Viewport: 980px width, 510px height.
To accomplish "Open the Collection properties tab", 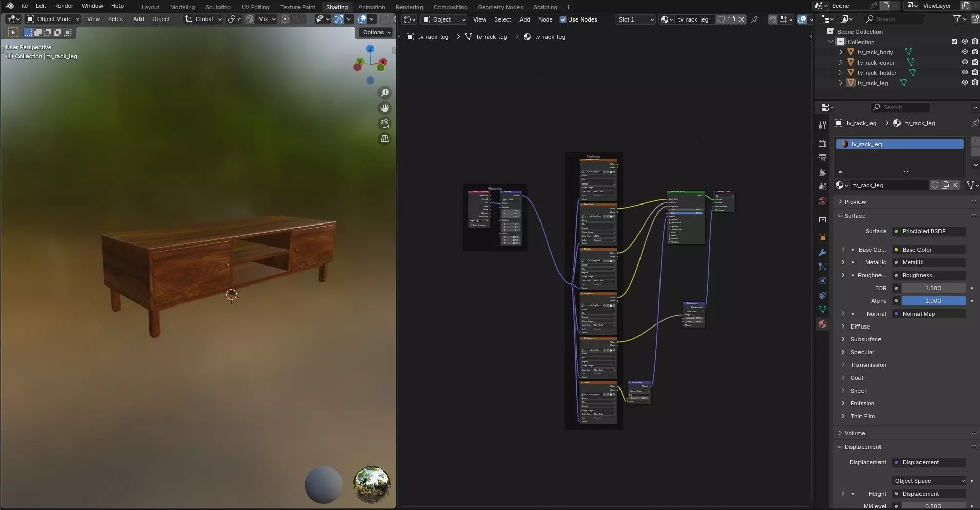I will [823, 219].
